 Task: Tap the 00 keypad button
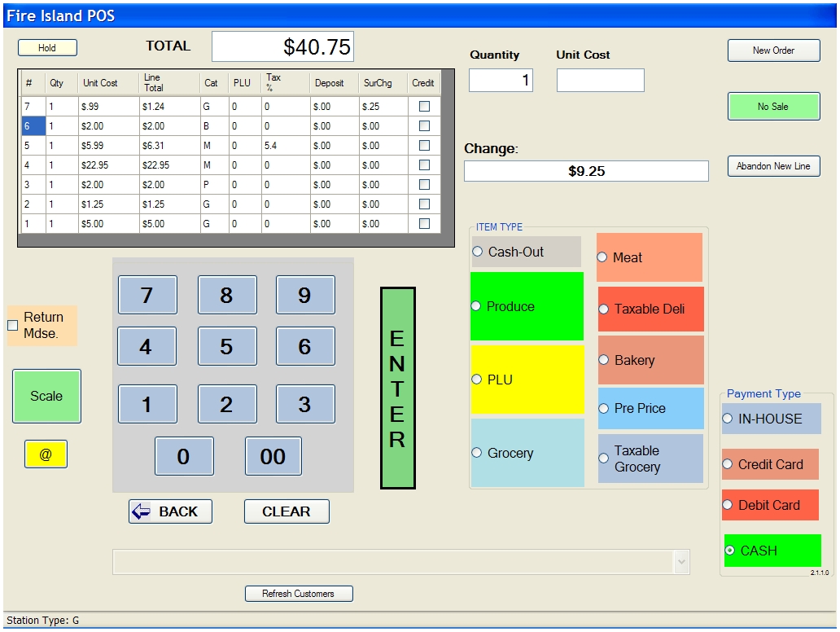tap(273, 456)
